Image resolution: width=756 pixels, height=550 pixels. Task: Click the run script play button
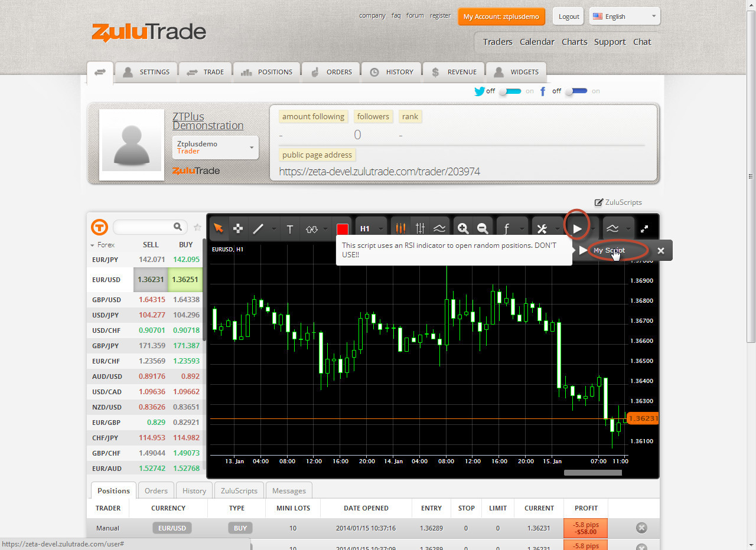coord(578,228)
